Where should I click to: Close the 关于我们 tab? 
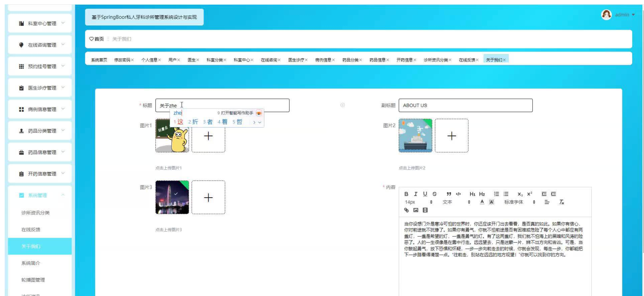point(504,60)
